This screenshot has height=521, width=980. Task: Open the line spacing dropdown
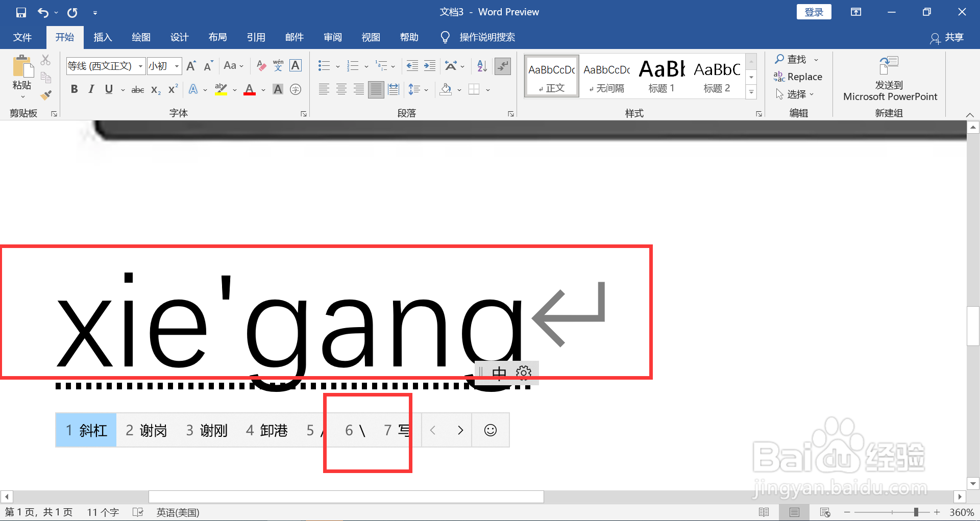point(419,90)
